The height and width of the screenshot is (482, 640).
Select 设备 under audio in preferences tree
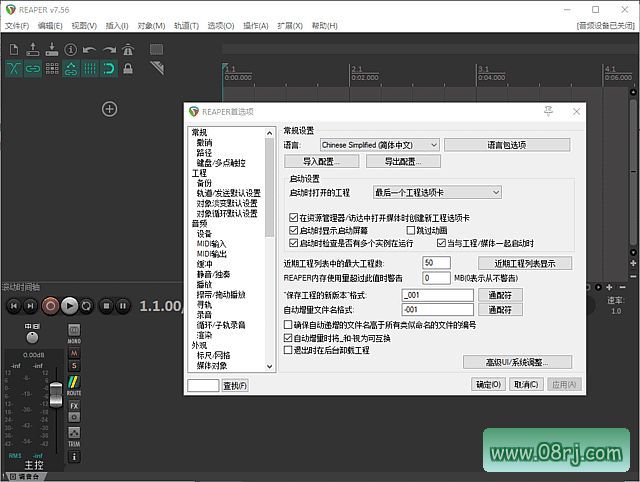(x=204, y=234)
